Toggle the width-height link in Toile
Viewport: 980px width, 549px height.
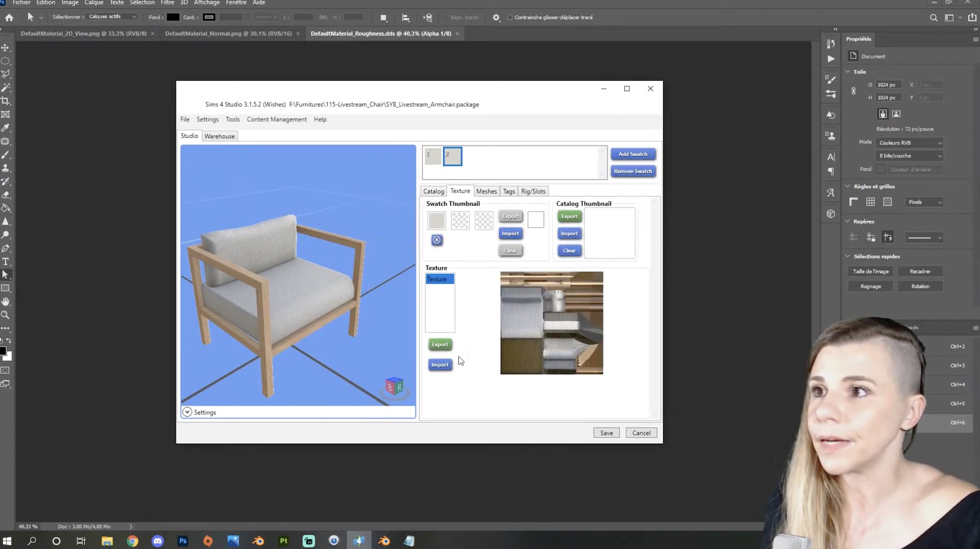click(x=853, y=91)
